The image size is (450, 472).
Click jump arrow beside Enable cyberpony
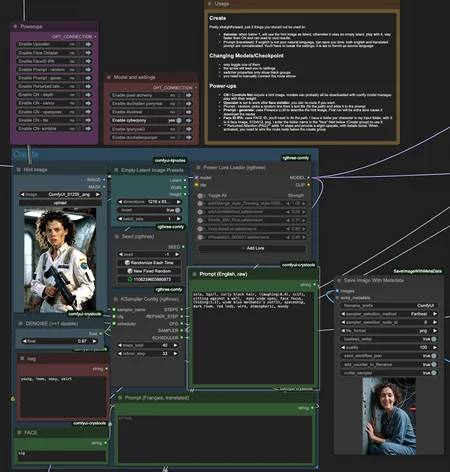tap(189, 121)
